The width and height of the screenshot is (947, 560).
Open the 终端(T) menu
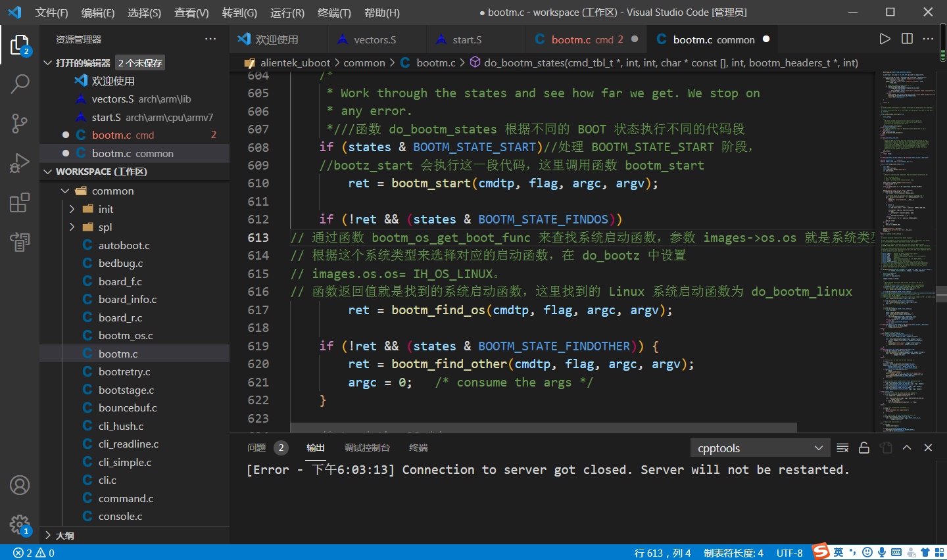point(334,12)
